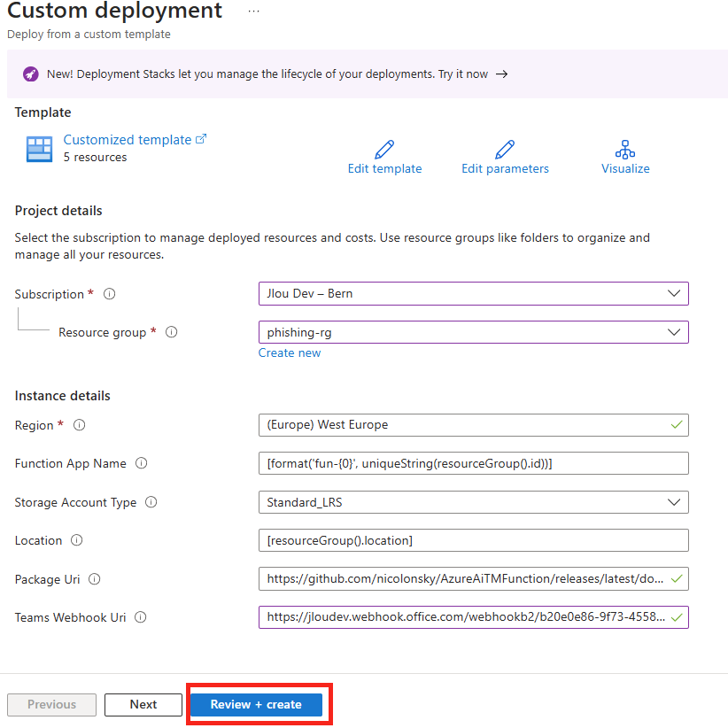
Task: Open the ellipsis menu beside Custom deployment
Action: tap(253, 12)
